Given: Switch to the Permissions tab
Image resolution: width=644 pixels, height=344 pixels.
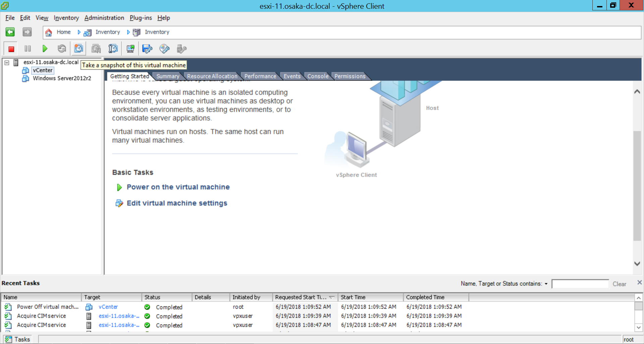Looking at the screenshot, I should click(x=350, y=76).
